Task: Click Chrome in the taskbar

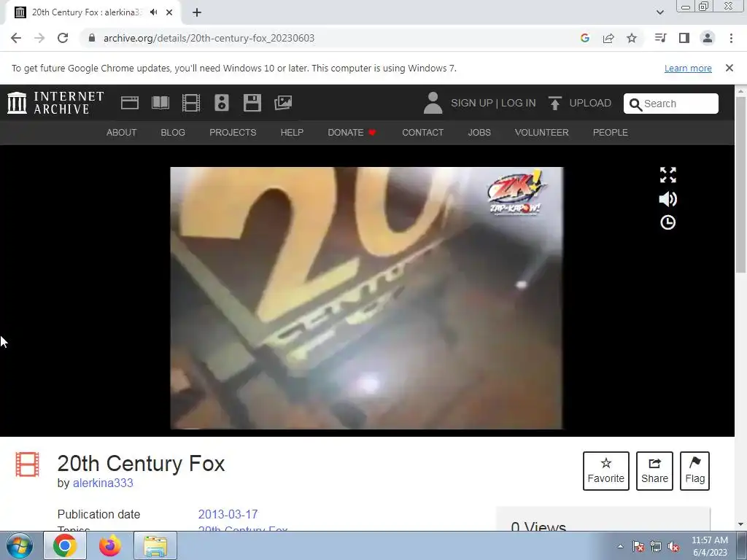Action: point(65,545)
